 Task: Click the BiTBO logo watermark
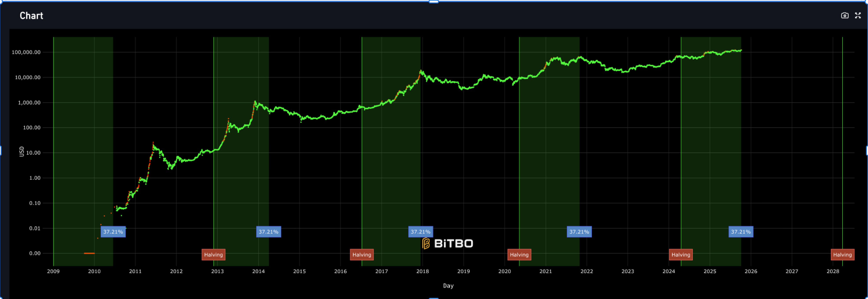click(x=447, y=243)
